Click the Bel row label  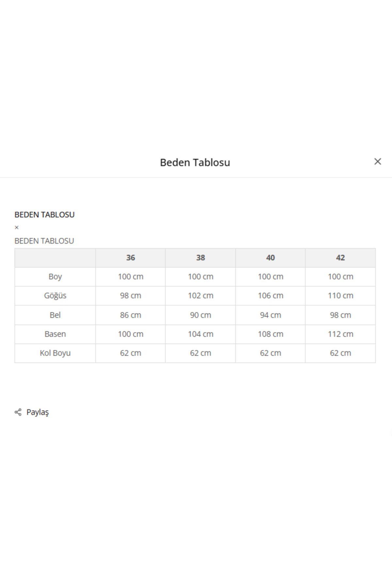point(55,315)
